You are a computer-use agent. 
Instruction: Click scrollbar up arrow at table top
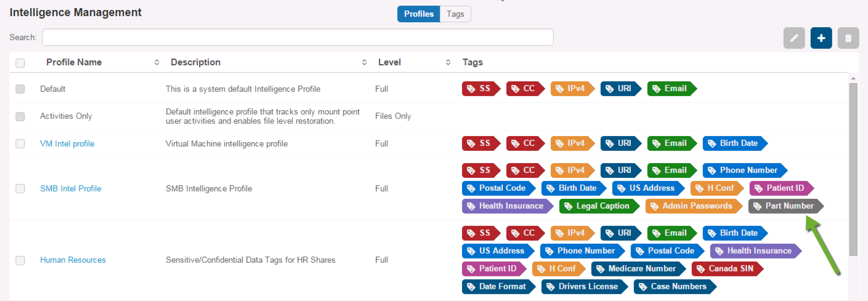coord(853,78)
